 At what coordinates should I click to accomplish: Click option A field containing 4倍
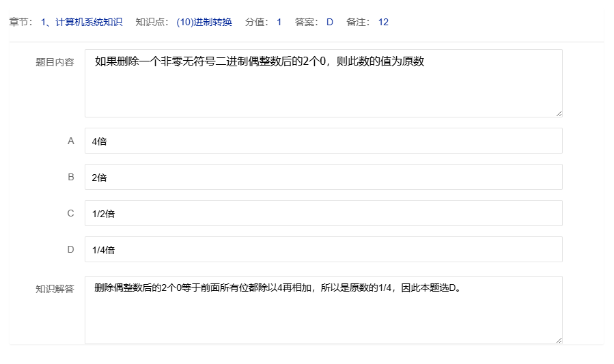(323, 141)
